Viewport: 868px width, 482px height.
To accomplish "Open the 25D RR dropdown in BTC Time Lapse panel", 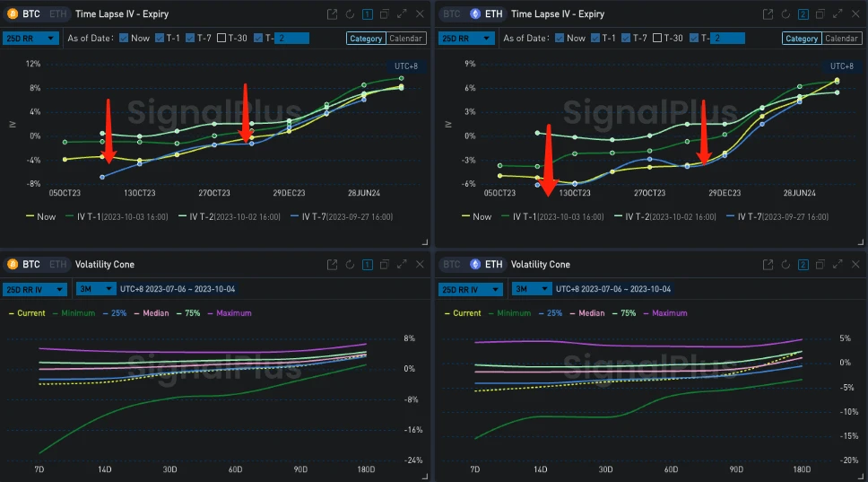I will tap(31, 38).
